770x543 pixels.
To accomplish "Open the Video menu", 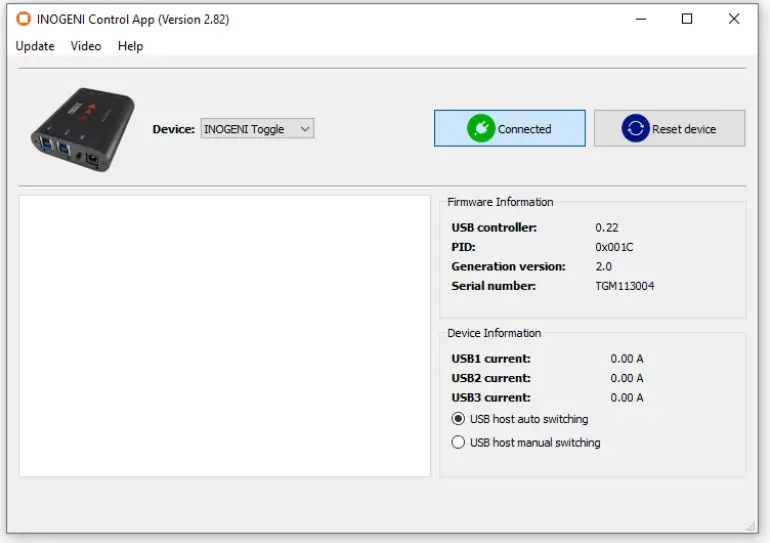I will click(x=86, y=46).
